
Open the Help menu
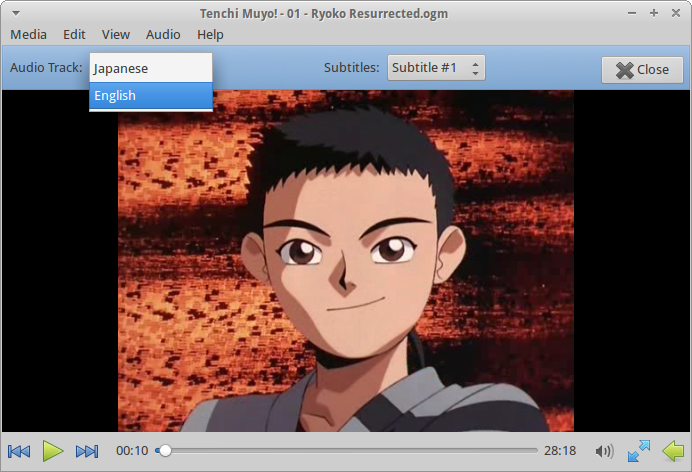tap(210, 34)
